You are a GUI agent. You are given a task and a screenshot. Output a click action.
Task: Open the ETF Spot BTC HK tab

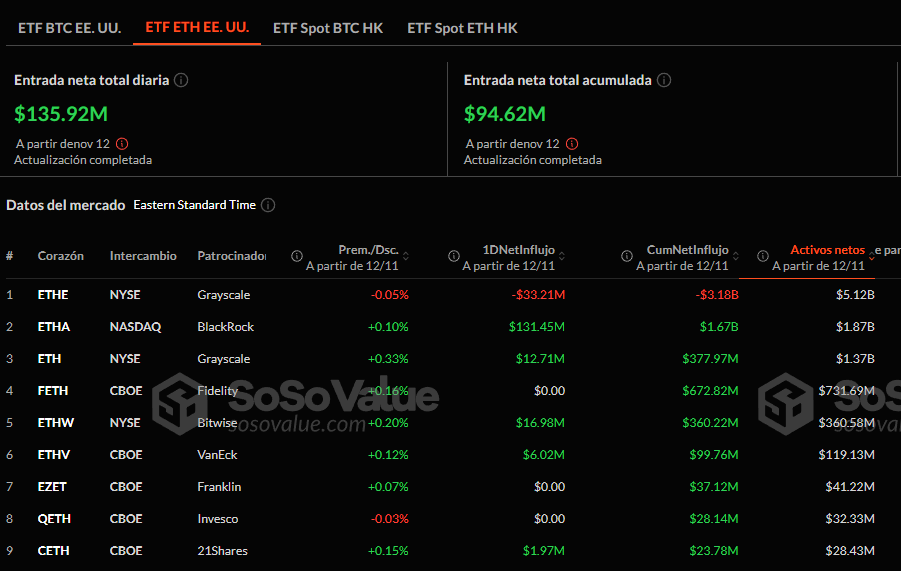(328, 28)
